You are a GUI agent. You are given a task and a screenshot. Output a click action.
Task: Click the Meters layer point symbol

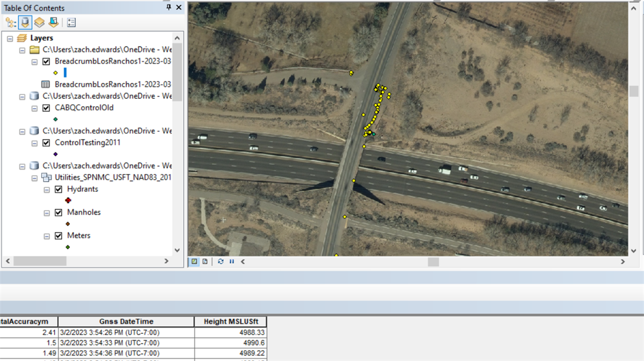point(68,247)
